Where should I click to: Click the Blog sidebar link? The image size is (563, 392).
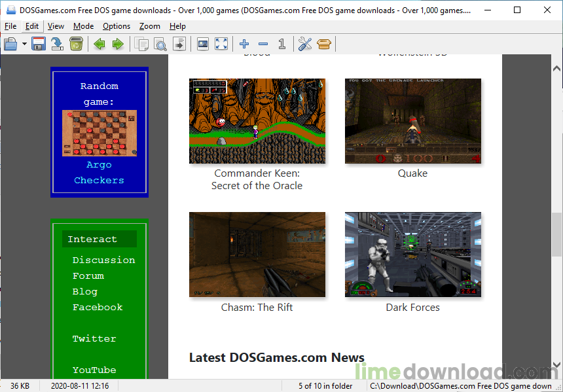pos(84,291)
